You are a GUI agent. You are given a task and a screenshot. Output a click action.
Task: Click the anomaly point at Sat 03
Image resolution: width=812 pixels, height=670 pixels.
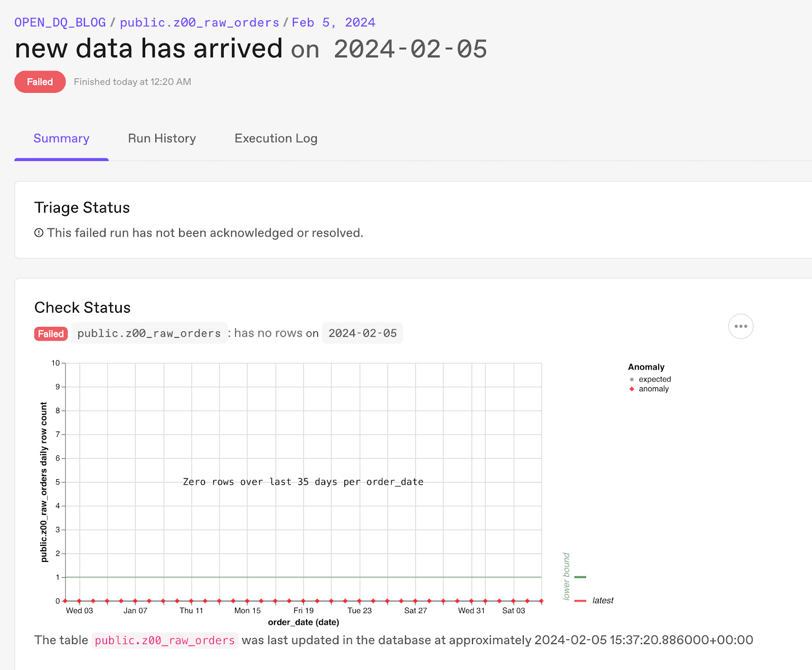click(514, 601)
